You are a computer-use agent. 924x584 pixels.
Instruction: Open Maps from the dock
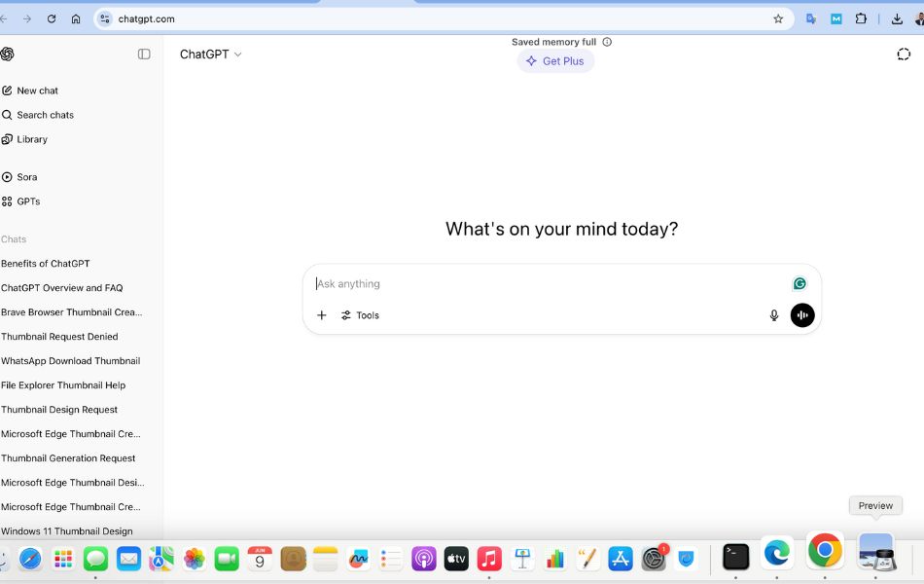coord(161,558)
